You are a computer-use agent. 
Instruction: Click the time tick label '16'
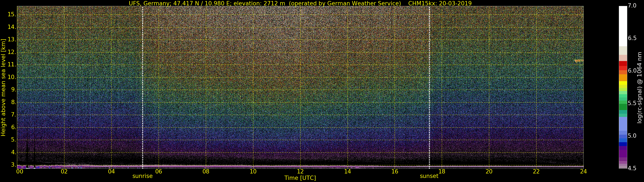395,172
